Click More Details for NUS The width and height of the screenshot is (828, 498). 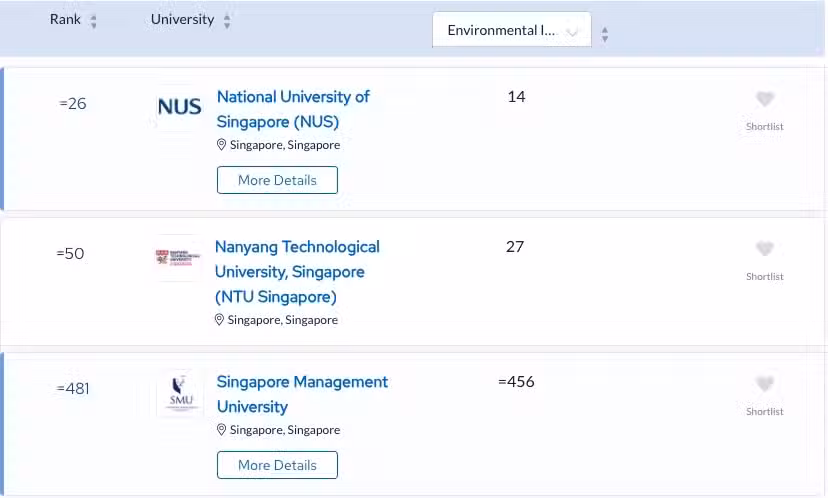(277, 180)
